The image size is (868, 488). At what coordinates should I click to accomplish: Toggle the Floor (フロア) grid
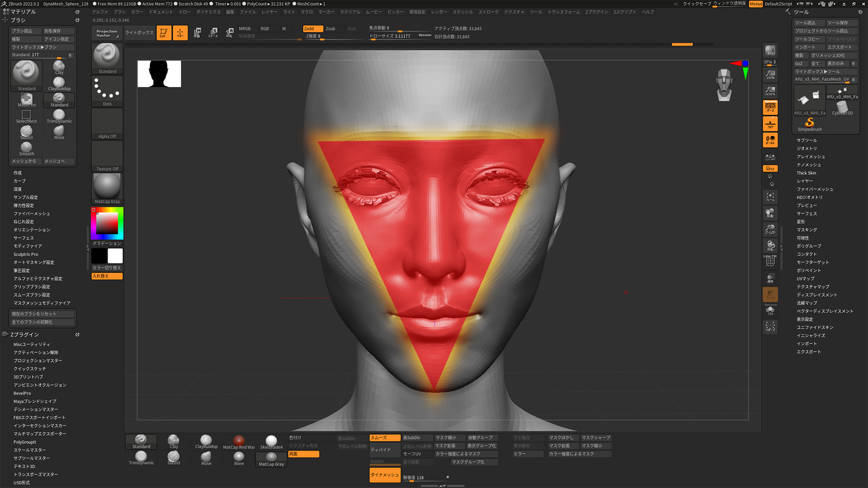(x=770, y=123)
